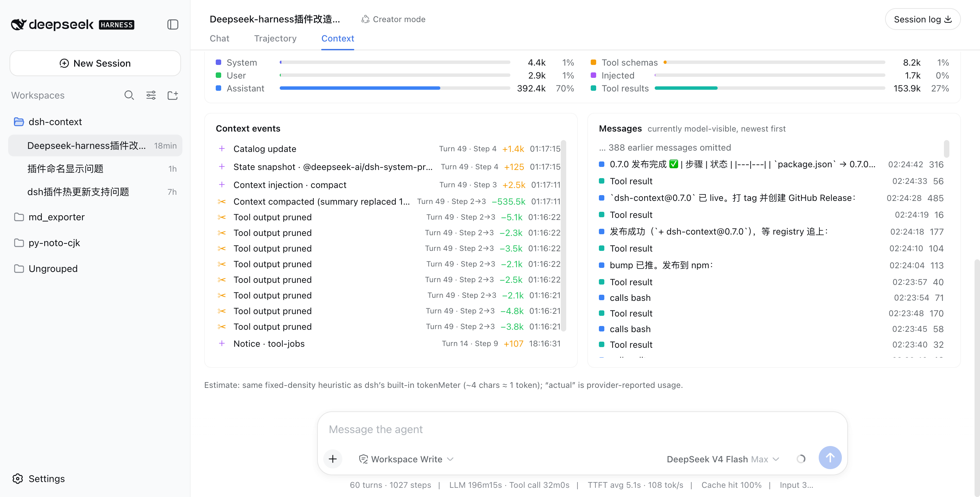Click the HARNESS badge label
The width and height of the screenshot is (980, 497).
point(116,25)
